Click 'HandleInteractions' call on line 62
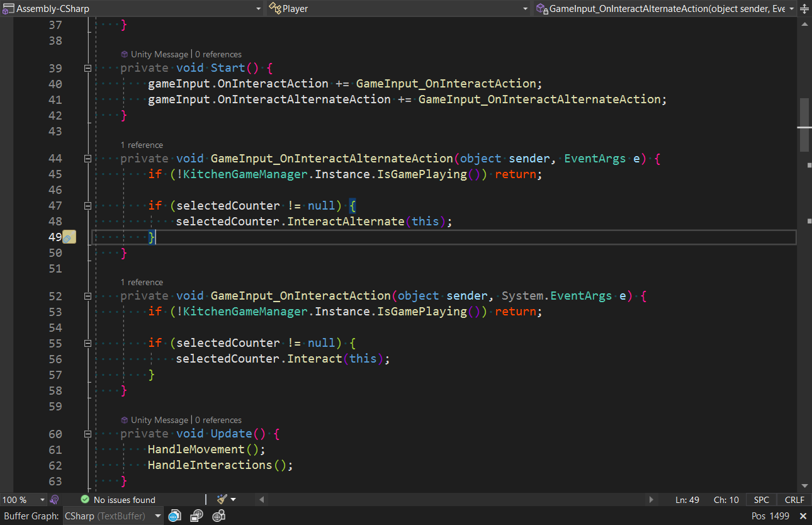812x525 pixels. 210,465
